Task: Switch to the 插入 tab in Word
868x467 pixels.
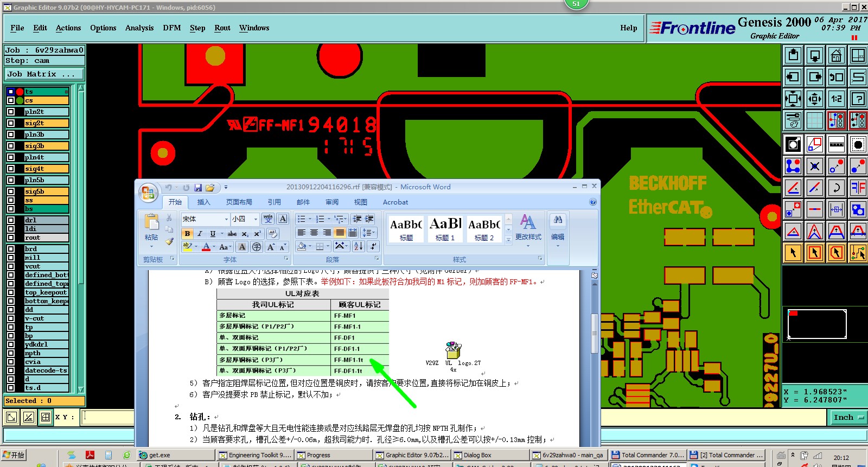Action: tap(203, 202)
